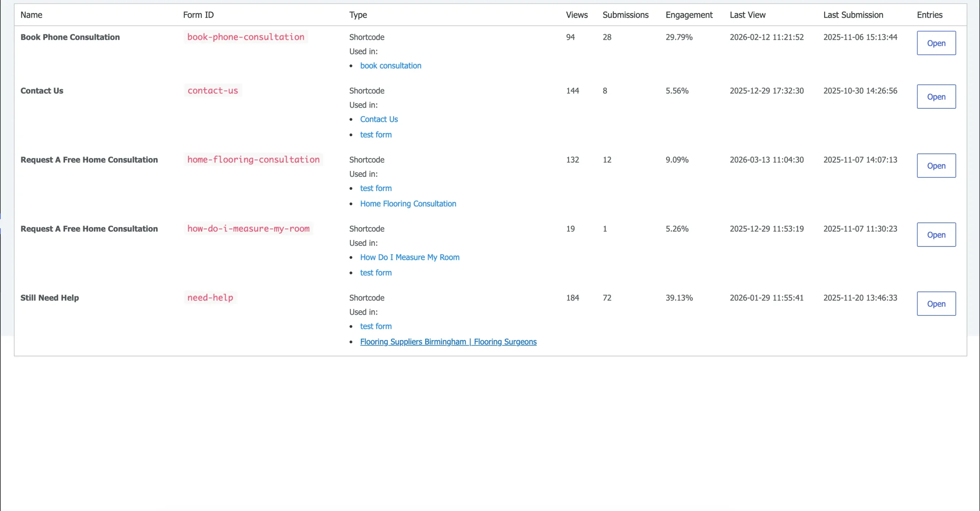Click the Engagement column header
Image resolution: width=980 pixels, height=511 pixels.
click(x=689, y=15)
